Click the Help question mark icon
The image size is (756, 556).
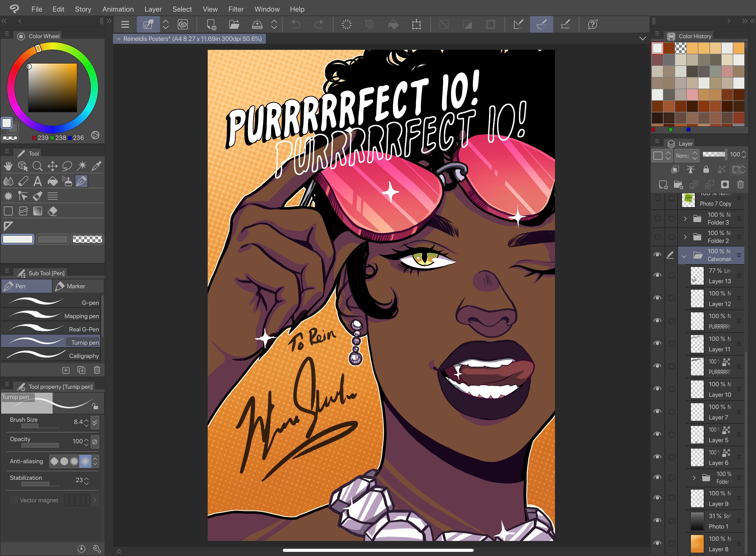coord(592,24)
